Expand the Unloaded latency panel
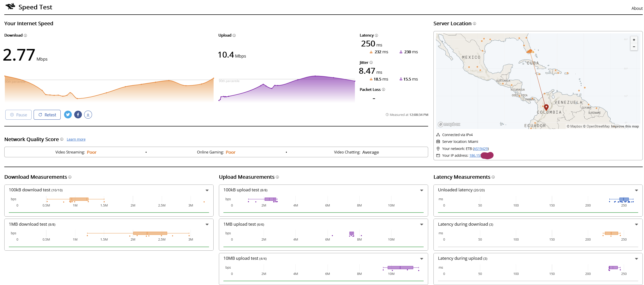 636,190
